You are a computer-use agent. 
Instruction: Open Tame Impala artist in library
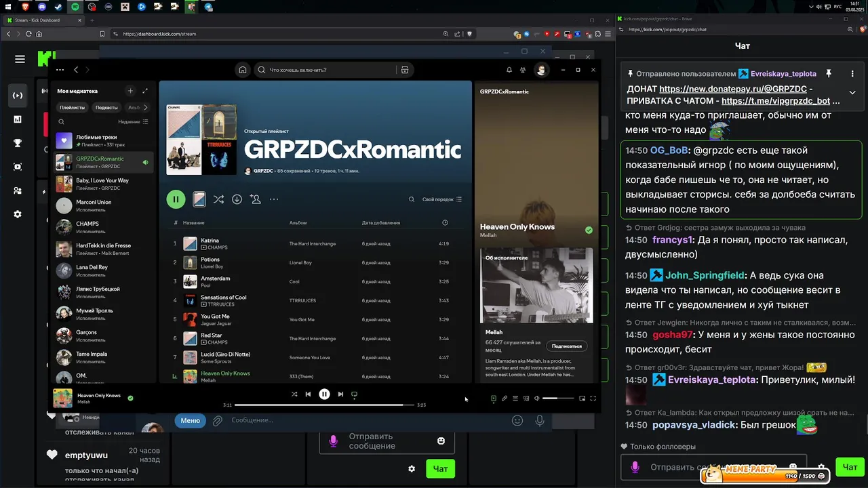pyautogui.click(x=104, y=357)
